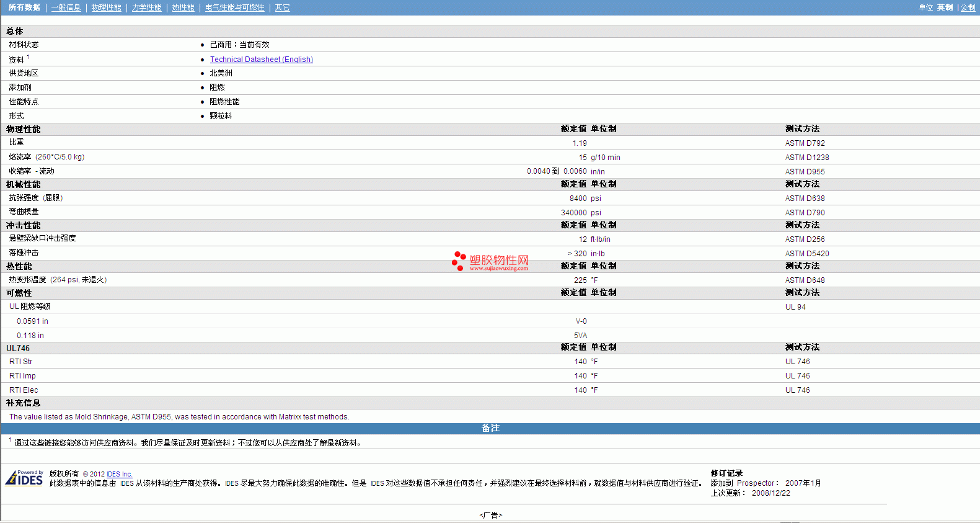Click the 比重 property label
Image resolution: width=980 pixels, height=523 pixels.
[x=16, y=143]
